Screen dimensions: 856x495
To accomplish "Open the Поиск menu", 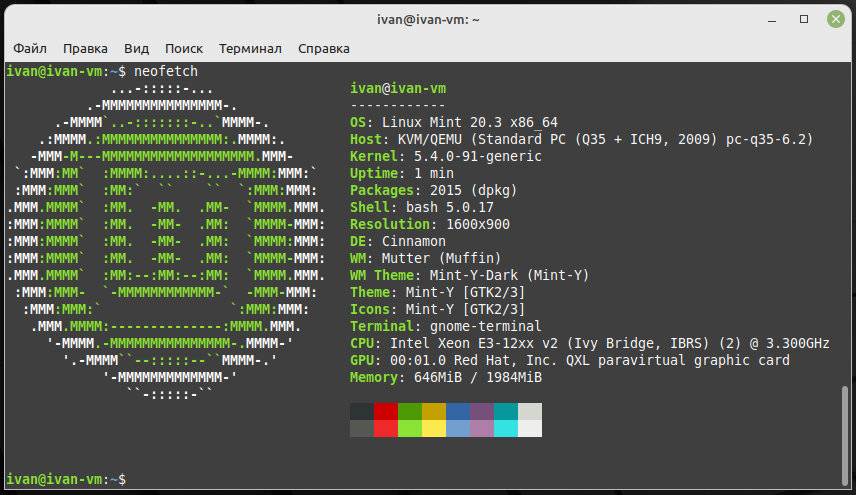I will [x=184, y=48].
